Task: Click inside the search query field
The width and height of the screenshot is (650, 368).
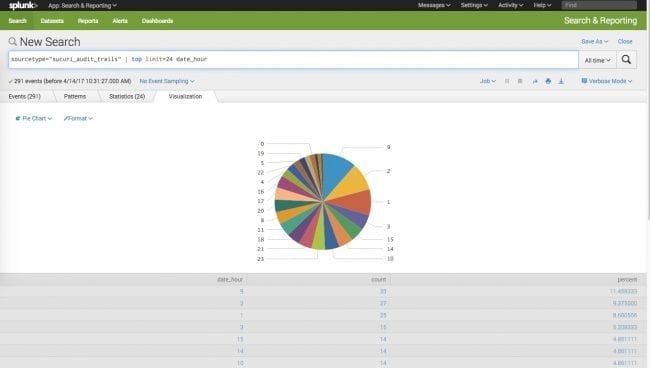Action: pyautogui.click(x=293, y=59)
